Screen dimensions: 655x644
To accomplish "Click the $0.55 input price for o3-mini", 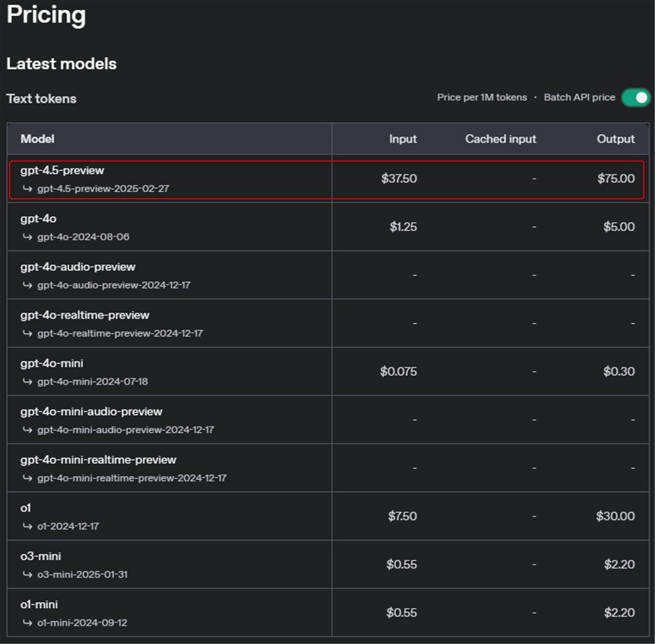I will tap(402, 564).
